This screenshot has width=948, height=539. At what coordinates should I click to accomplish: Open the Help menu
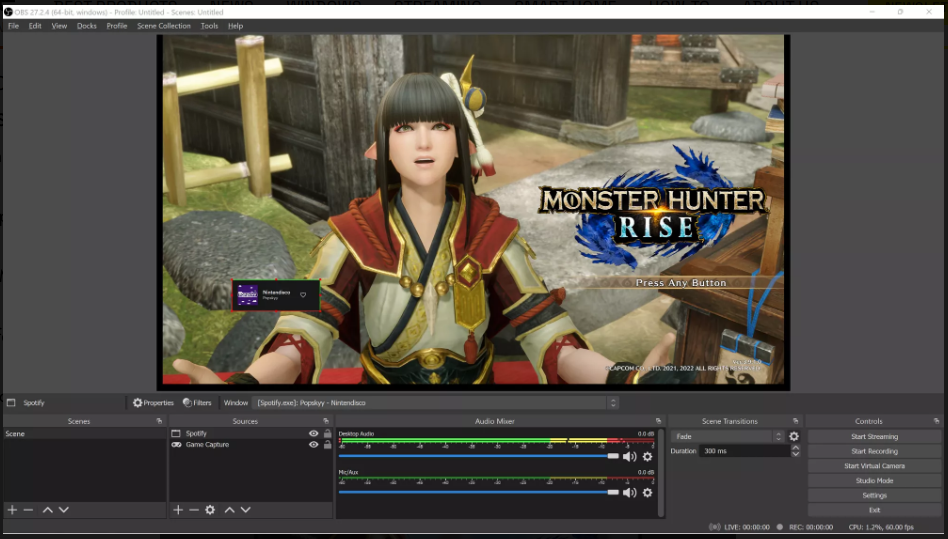point(235,26)
